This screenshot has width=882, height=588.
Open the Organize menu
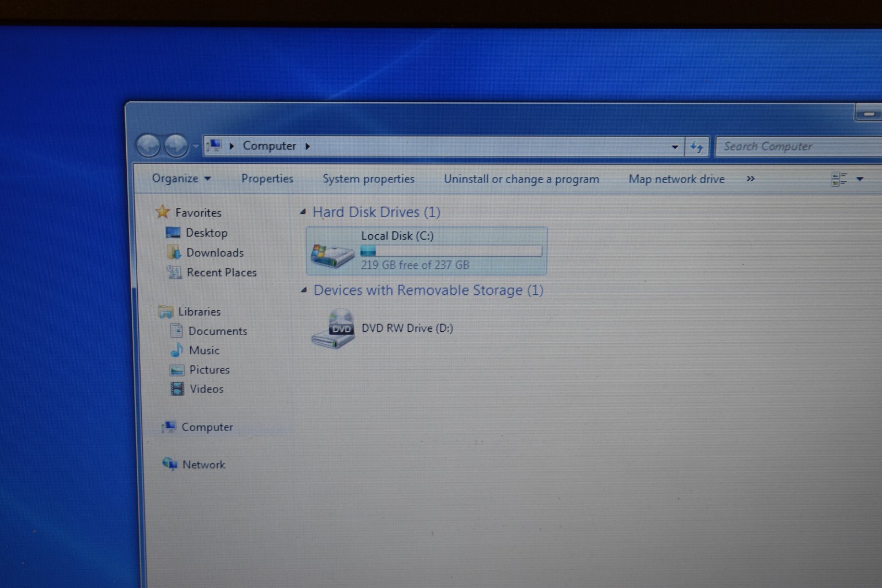181,179
